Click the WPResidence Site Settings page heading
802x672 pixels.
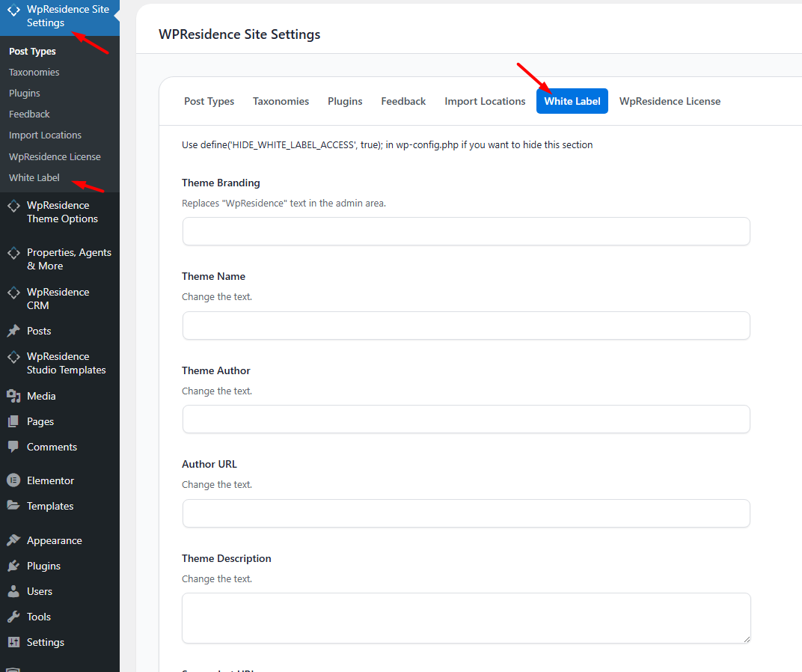click(x=239, y=34)
